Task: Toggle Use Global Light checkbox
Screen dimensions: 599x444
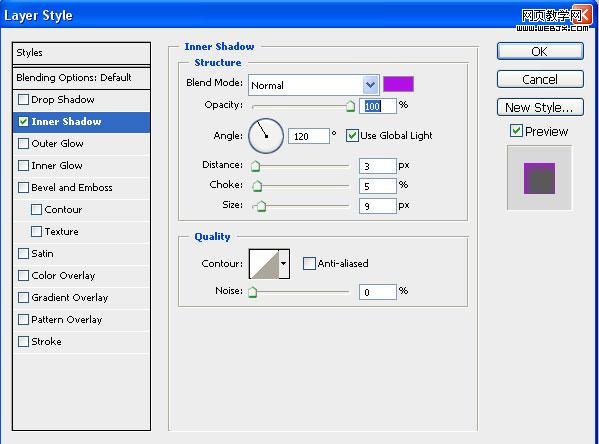Action: [352, 136]
